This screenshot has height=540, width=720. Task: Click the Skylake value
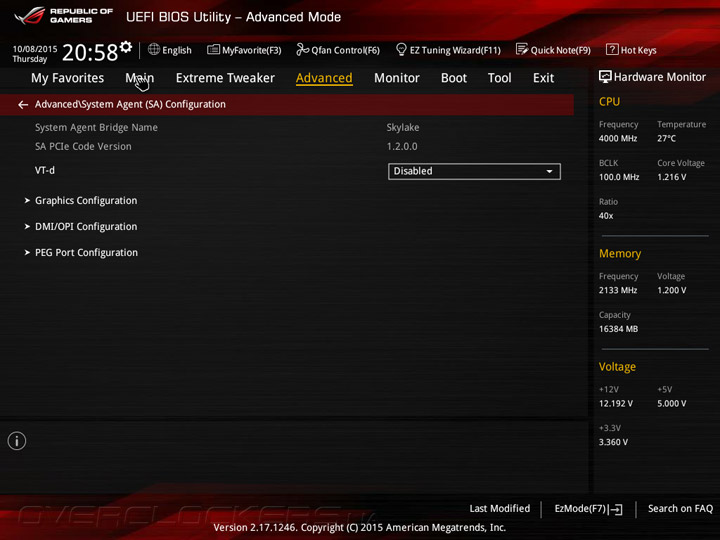pos(403,127)
